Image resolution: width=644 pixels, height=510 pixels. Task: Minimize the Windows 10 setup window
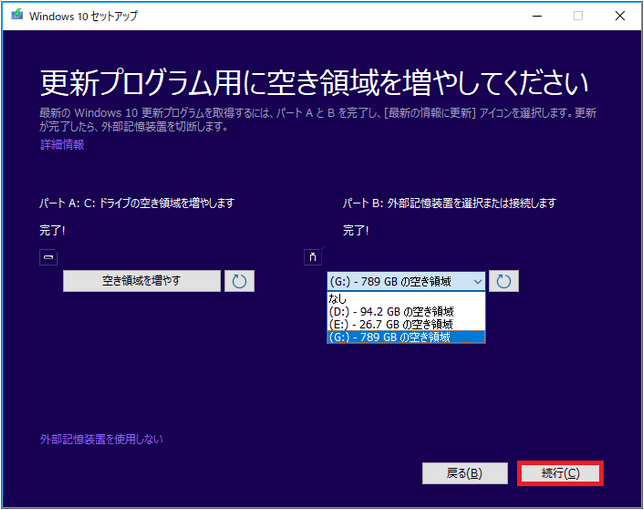click(532, 16)
